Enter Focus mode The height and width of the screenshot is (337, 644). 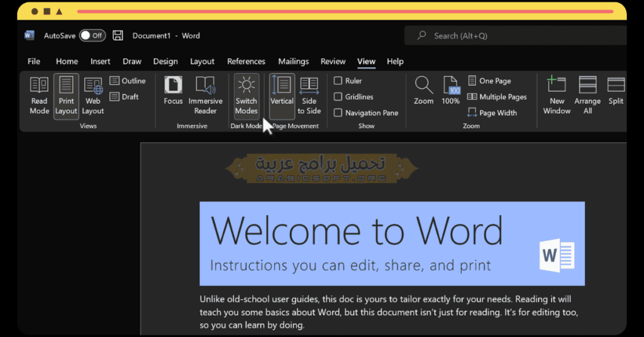coord(173,91)
